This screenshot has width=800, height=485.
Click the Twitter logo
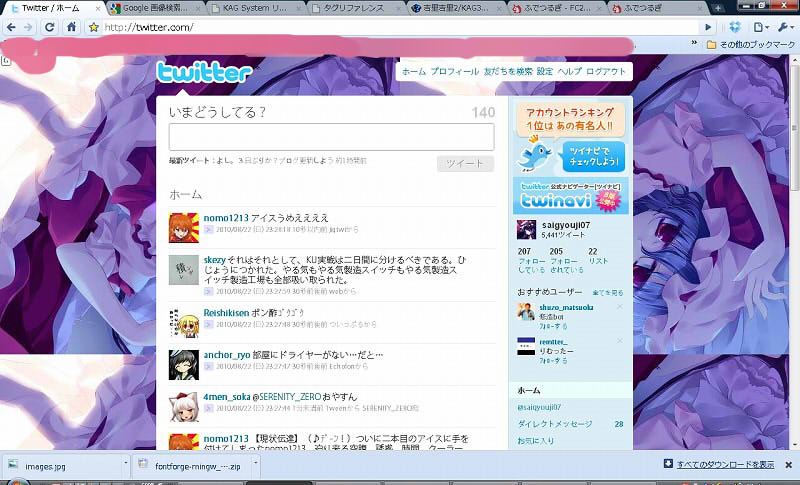pos(204,72)
